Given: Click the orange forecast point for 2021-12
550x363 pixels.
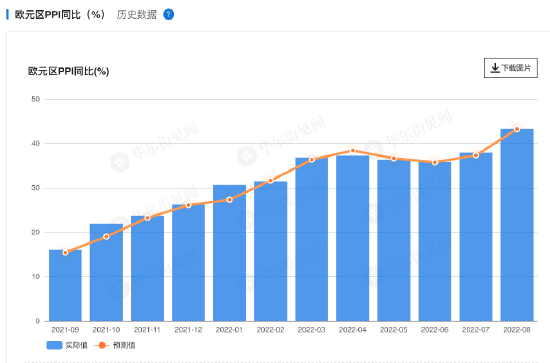Looking at the screenshot, I should tap(188, 205).
